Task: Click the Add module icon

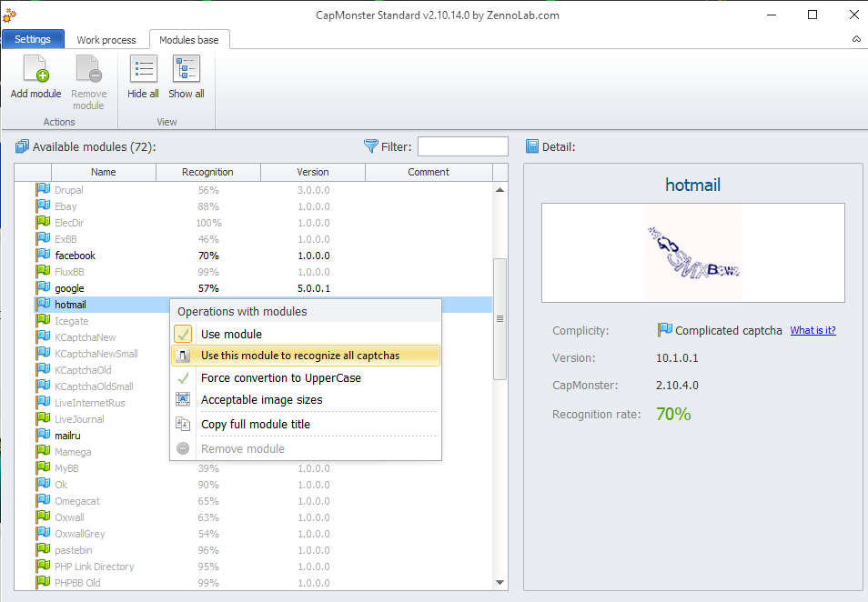Action: pos(36,68)
